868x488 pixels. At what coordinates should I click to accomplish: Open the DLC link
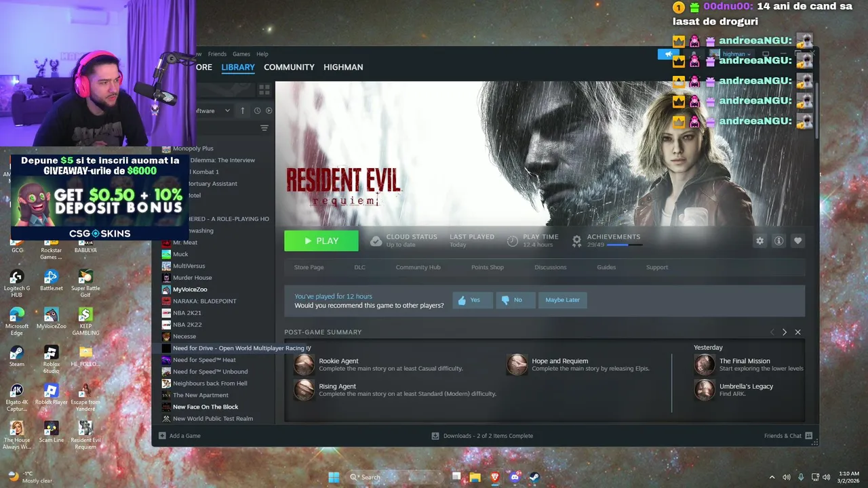[x=359, y=267]
